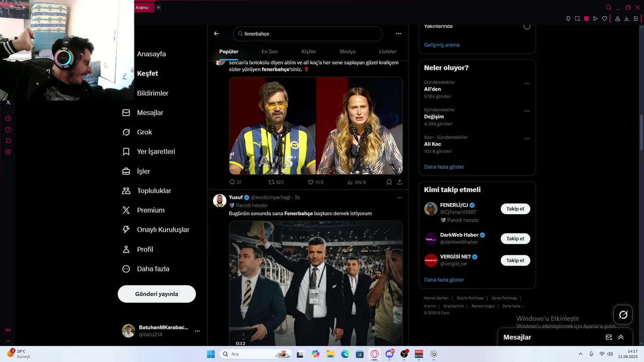This screenshot has width=644, height=362.
Task: Open the Opera sidebar X shortcut
Action: point(8,103)
